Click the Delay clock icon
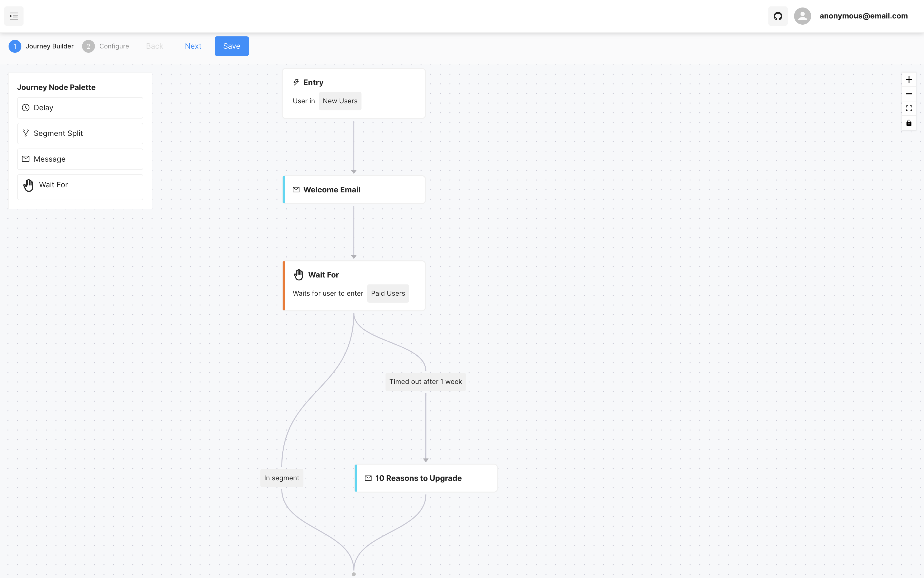 click(x=26, y=108)
